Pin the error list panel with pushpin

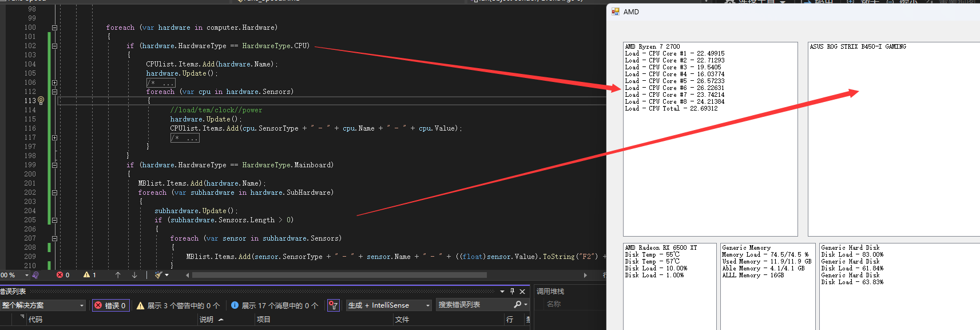click(512, 291)
